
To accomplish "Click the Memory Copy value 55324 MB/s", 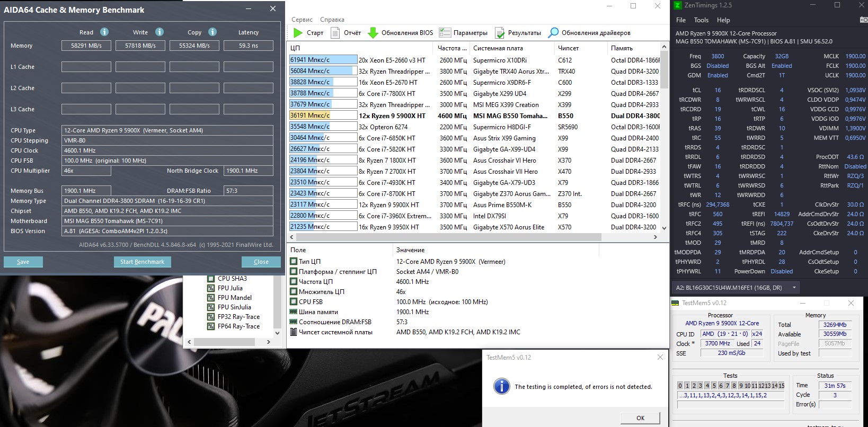I will click(x=194, y=46).
